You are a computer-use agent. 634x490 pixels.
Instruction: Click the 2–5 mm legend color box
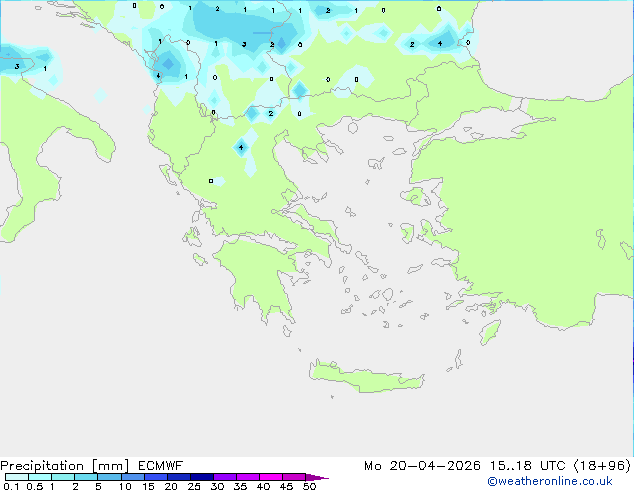[86, 477]
